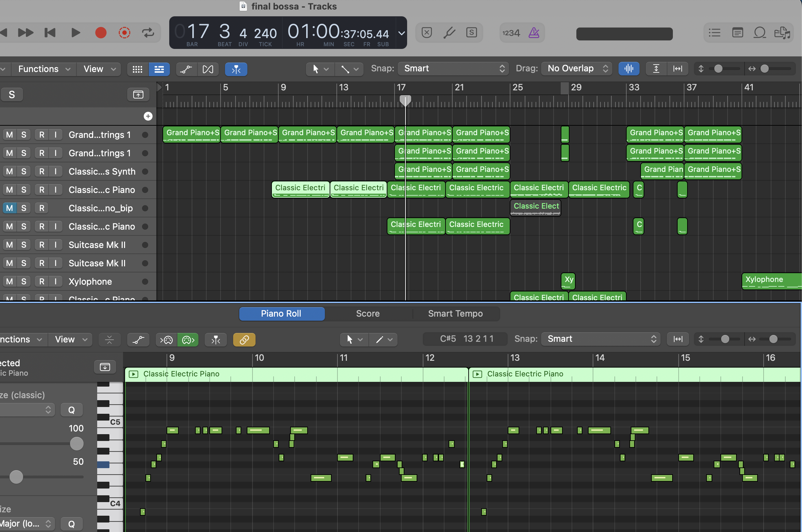The height and width of the screenshot is (532, 802).
Task: Enable the metronome click icon
Action: click(534, 33)
